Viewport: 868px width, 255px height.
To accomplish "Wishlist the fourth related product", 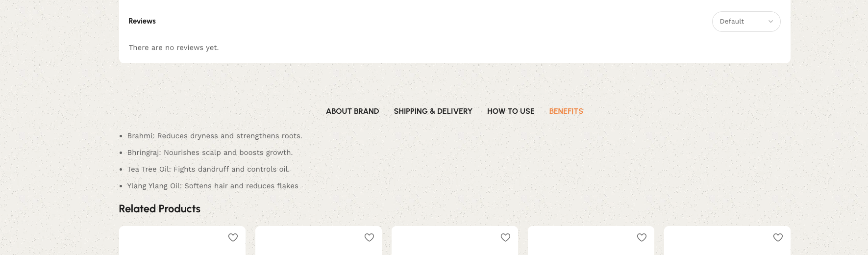I will (x=642, y=237).
